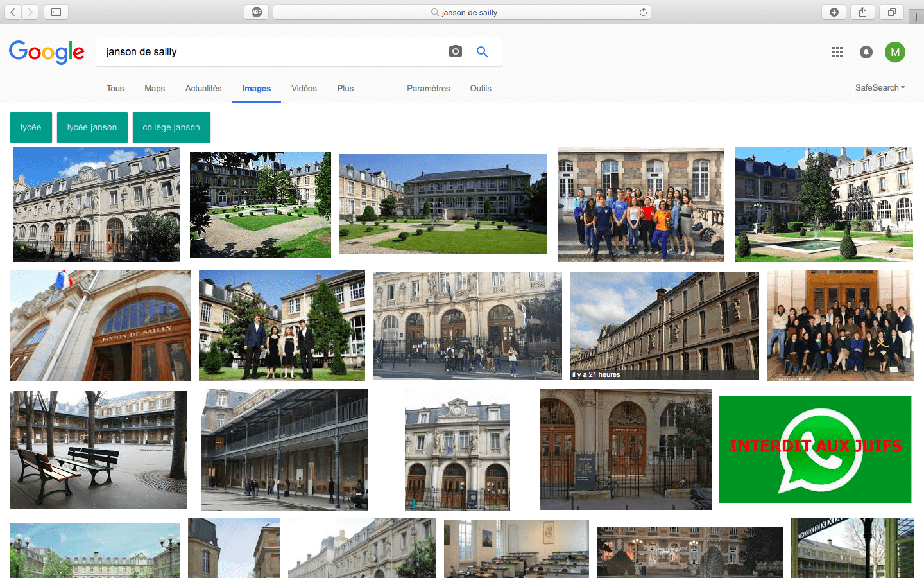
Task: Click the ABP adblock extension icon
Action: tap(257, 12)
